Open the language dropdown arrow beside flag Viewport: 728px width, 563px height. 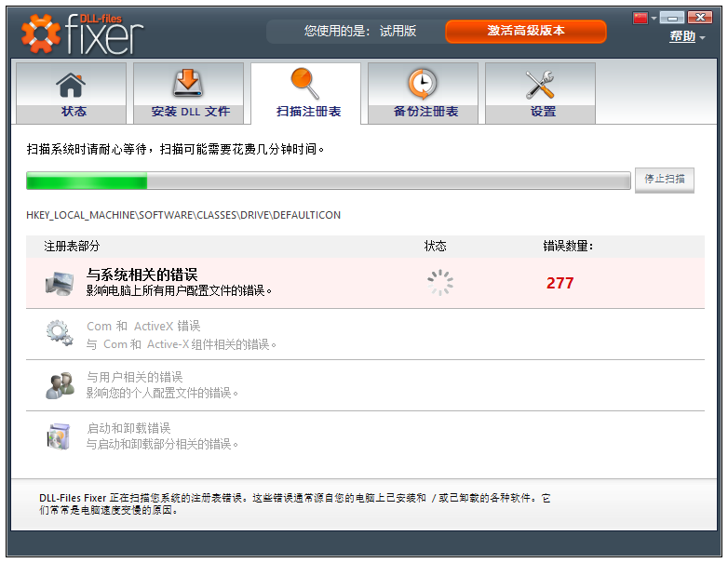coord(654,18)
